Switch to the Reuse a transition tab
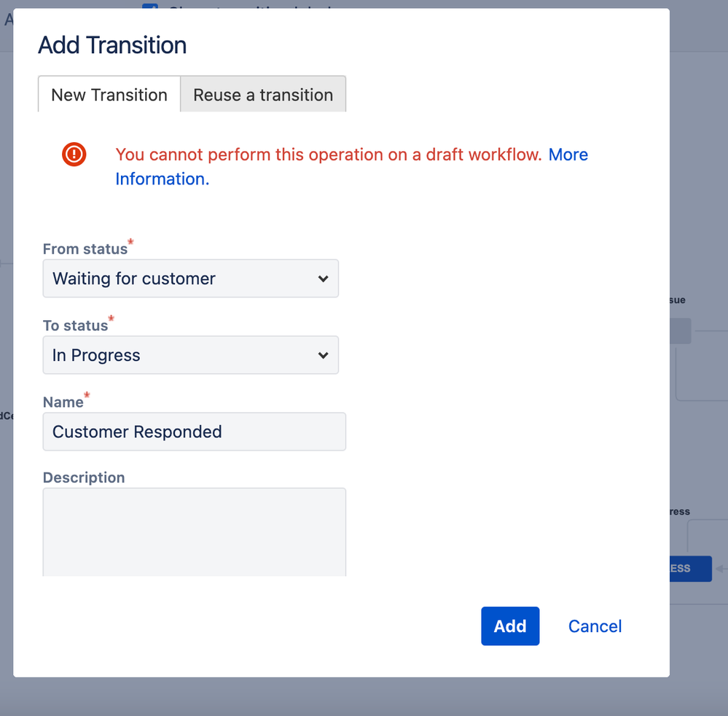728x716 pixels. pyautogui.click(x=263, y=94)
